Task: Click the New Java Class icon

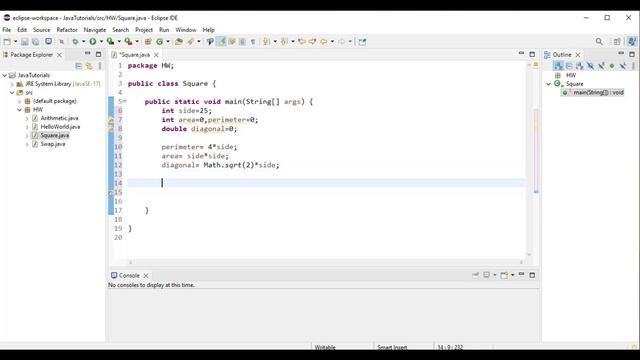Action: pos(160,42)
